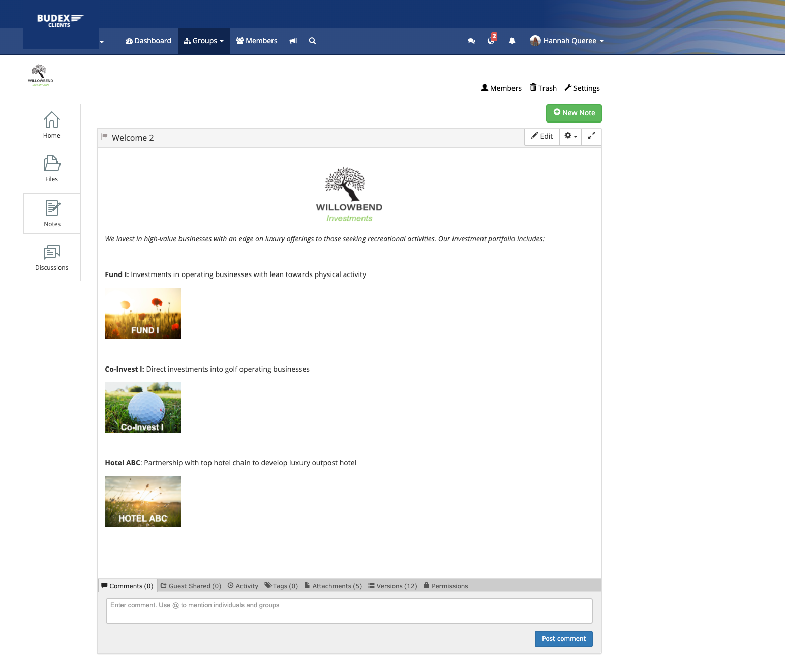Open the Files sidebar section

click(51, 169)
